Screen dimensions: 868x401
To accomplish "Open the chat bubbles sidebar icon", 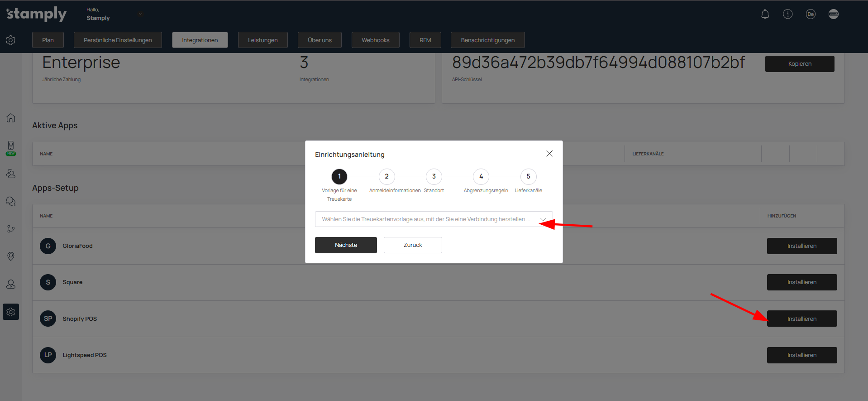I will pyautogui.click(x=11, y=201).
